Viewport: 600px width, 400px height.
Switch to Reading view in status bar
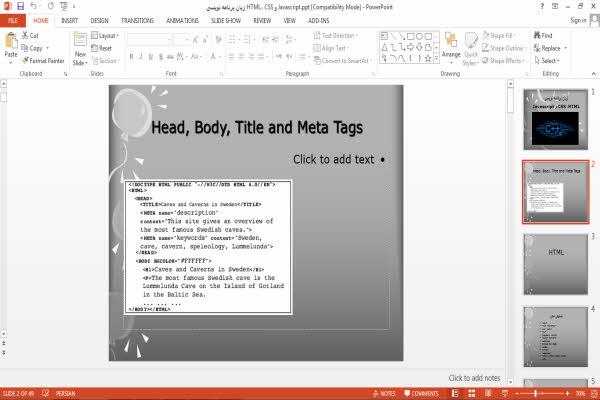click(488, 393)
